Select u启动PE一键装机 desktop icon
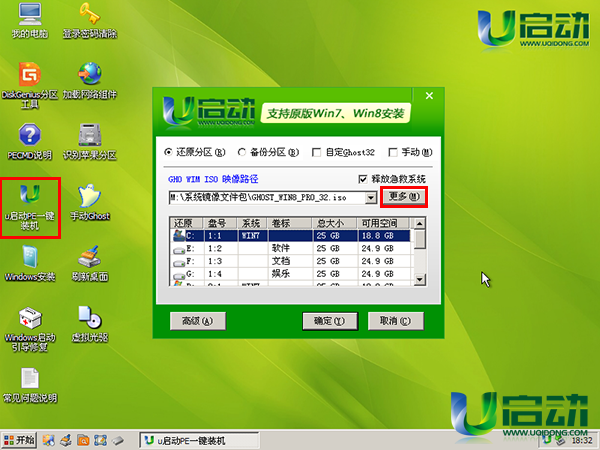Viewport: 600px width, 450px height. (x=30, y=207)
